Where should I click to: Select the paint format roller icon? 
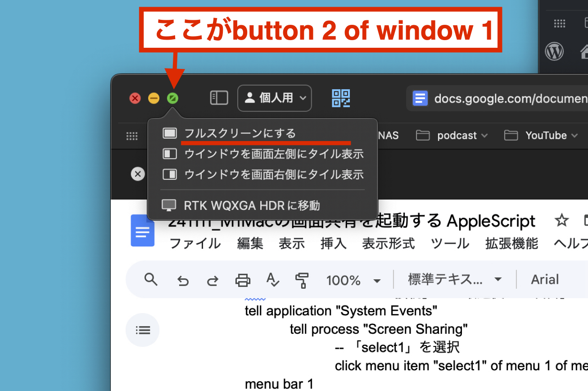pyautogui.click(x=302, y=280)
